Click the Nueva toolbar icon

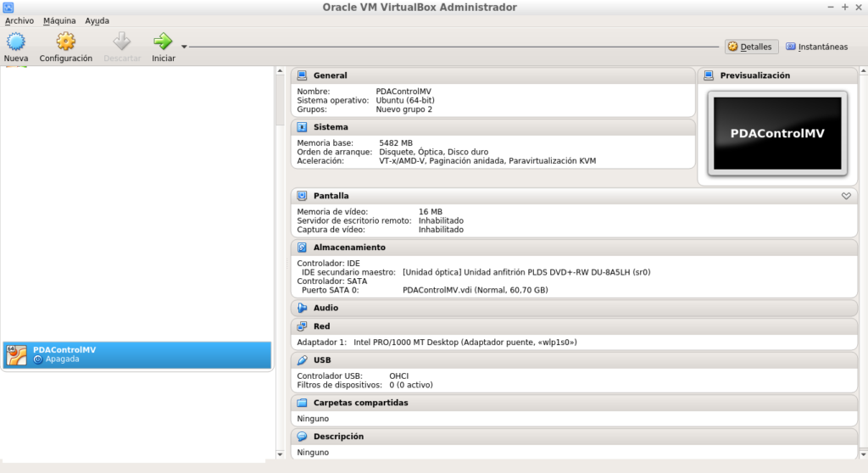point(15,41)
